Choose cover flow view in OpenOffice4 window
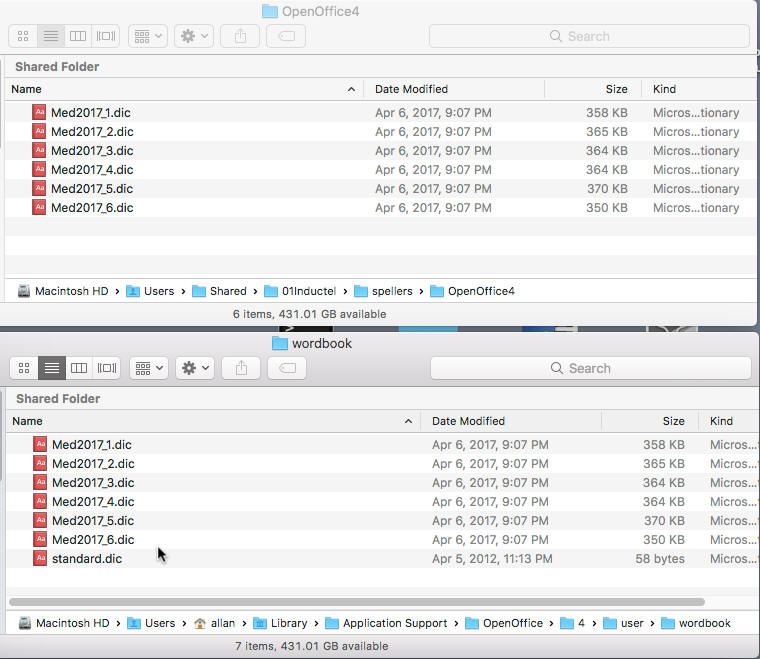The width and height of the screenshot is (760, 659). pyautogui.click(x=105, y=36)
